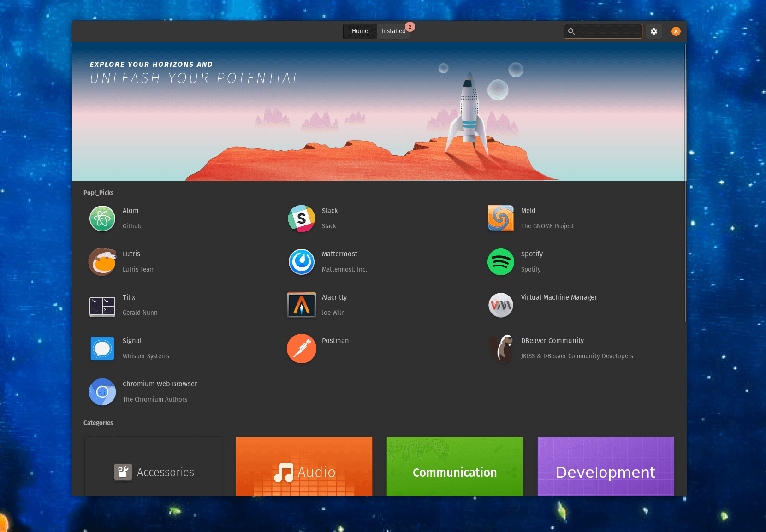The image size is (766, 532).
Task: Open the Lutris app icon
Action: pos(102,262)
